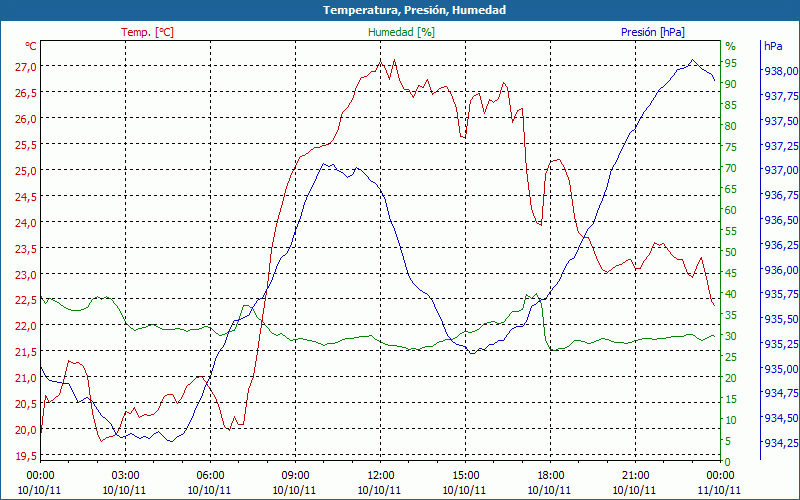The image size is (800, 500).
Task: Click the 50 tick on green humidity axis
Action: tap(731, 252)
